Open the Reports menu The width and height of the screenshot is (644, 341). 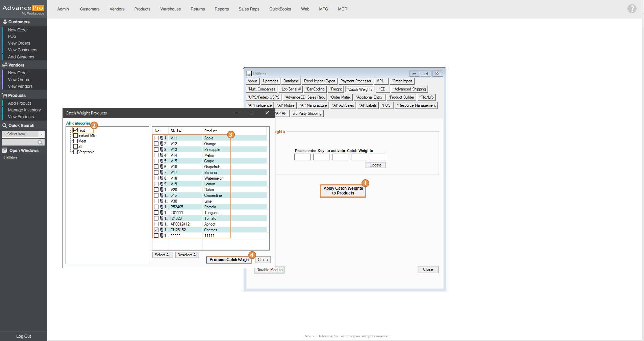point(221,9)
